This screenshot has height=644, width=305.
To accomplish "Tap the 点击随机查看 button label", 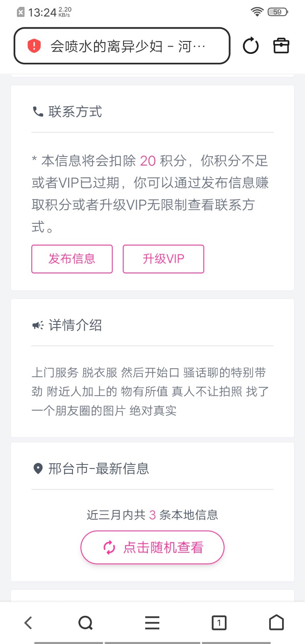I will [x=163, y=547].
